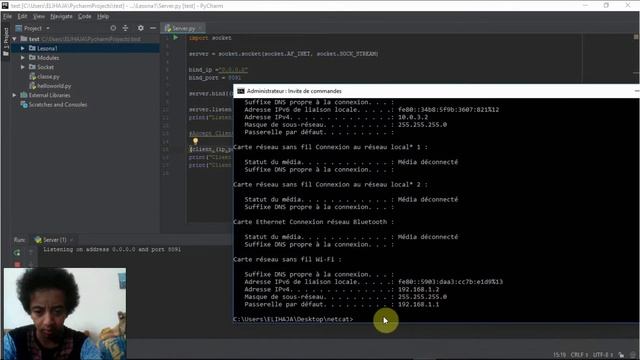Click the command prompt window title bar

[436, 91]
